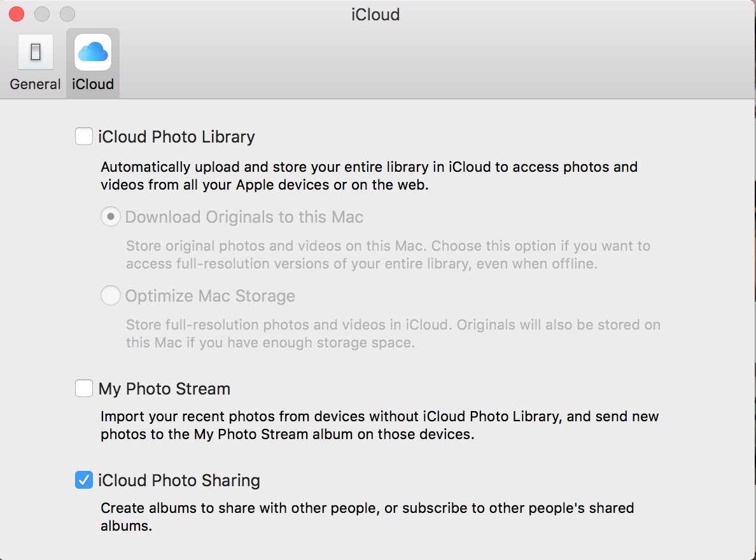Minimize the window with the yellow button
This screenshot has height=560, width=756.
pyautogui.click(x=42, y=14)
